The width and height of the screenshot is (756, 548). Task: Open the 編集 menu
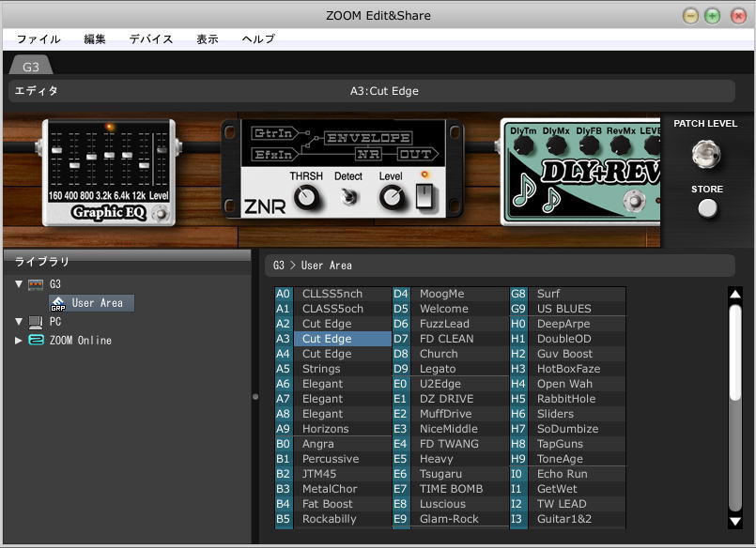click(x=95, y=39)
